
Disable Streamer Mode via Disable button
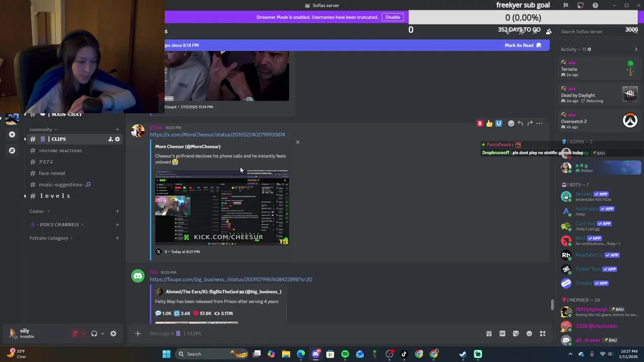click(392, 17)
